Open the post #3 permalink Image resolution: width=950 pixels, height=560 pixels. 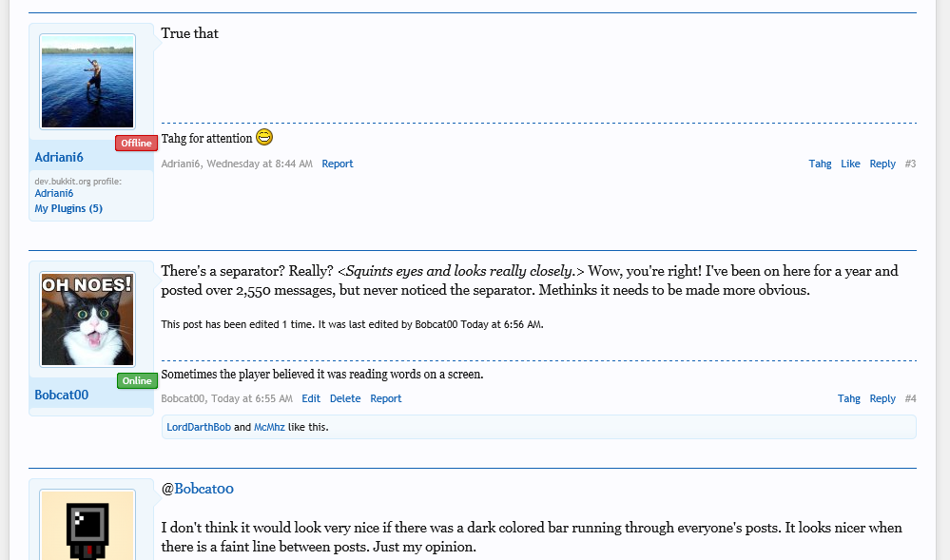pos(910,164)
